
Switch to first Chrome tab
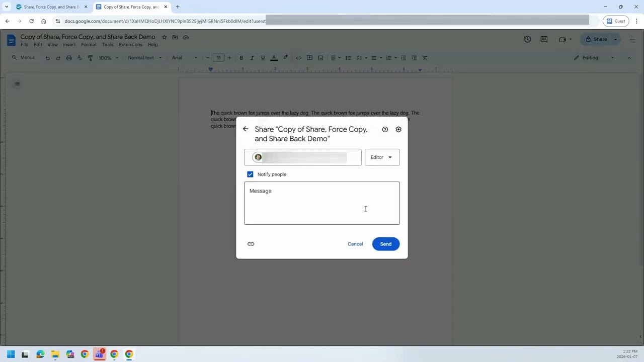pyautogui.click(x=51, y=7)
